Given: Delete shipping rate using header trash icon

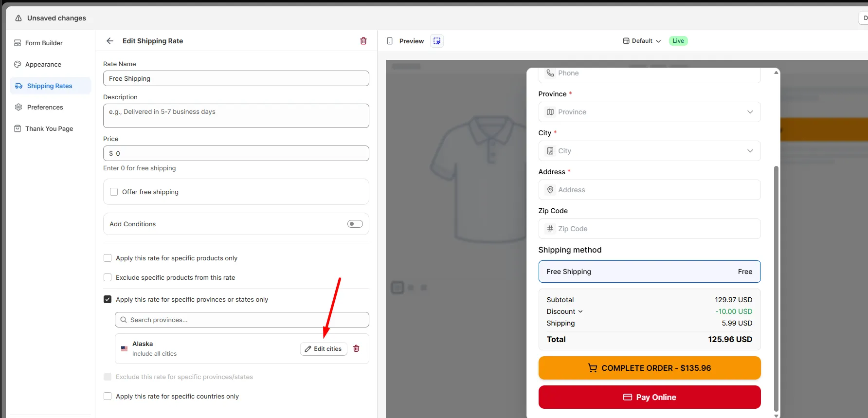Looking at the screenshot, I should pyautogui.click(x=363, y=41).
